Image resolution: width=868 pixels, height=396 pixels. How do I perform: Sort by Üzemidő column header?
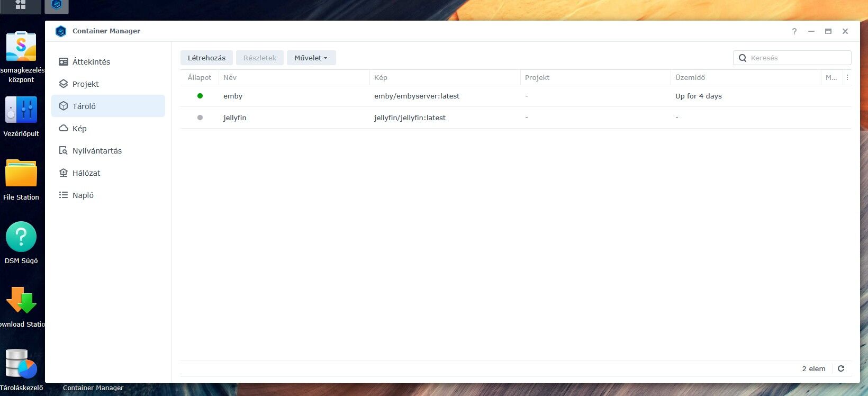(746, 77)
